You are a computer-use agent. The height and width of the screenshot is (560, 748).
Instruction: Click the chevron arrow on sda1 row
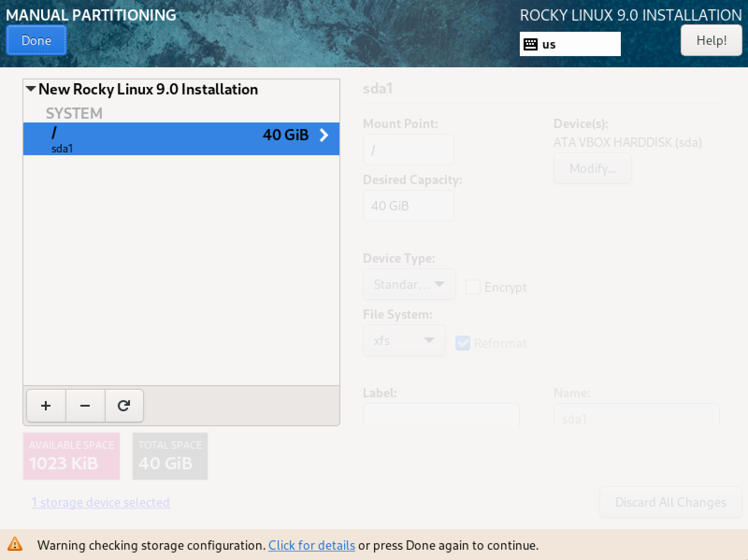point(324,136)
